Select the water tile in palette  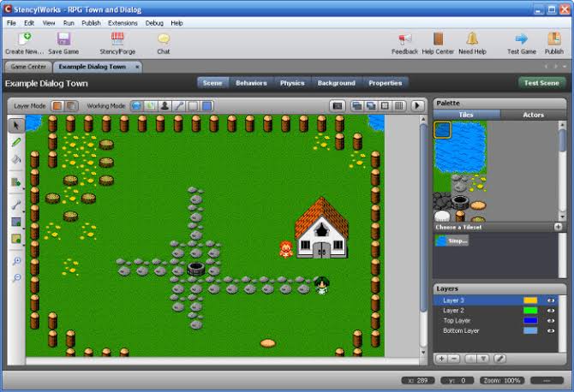pos(442,130)
